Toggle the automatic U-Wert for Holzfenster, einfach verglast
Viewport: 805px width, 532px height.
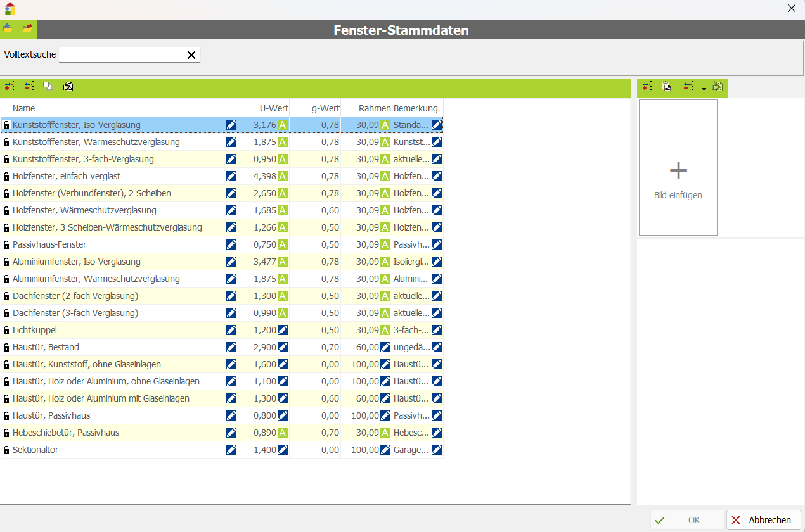(283, 176)
